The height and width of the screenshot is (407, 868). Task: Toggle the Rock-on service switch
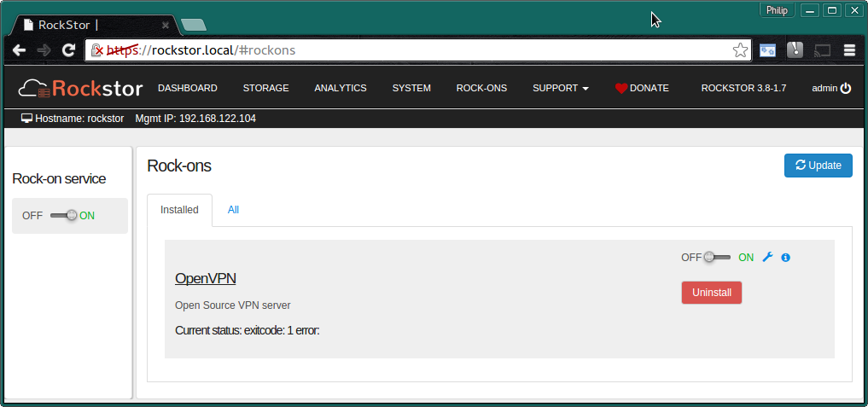click(x=63, y=215)
